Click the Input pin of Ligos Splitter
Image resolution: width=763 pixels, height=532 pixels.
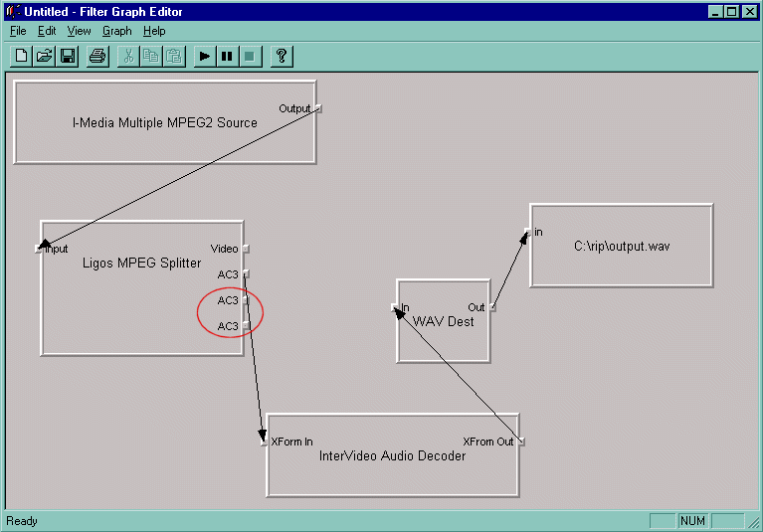click(x=39, y=249)
